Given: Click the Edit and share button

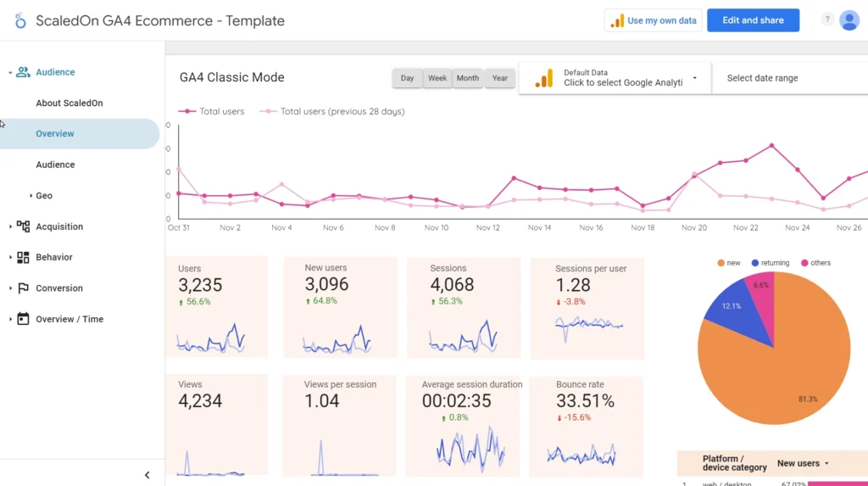Looking at the screenshot, I should [753, 20].
